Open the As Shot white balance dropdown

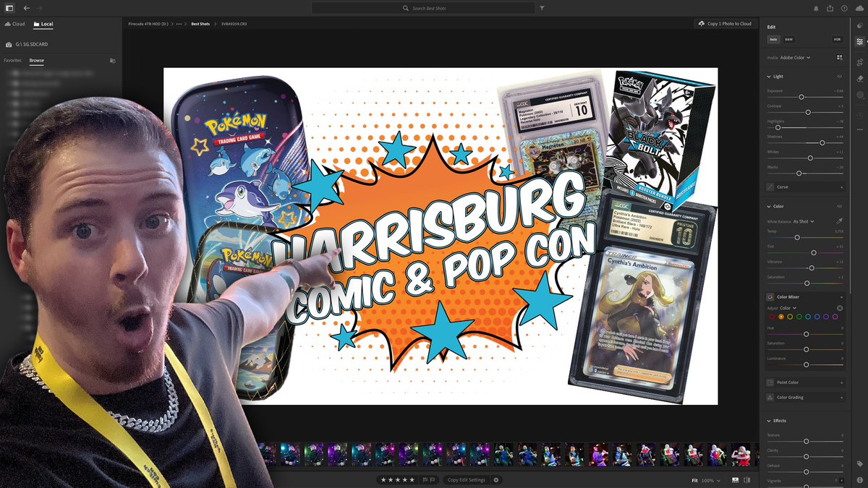coord(804,221)
